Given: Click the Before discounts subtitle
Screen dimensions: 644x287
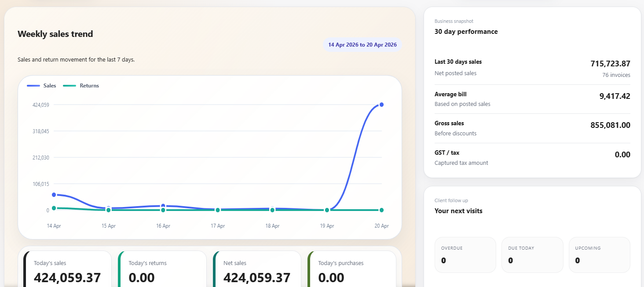Looking at the screenshot, I should tap(455, 134).
